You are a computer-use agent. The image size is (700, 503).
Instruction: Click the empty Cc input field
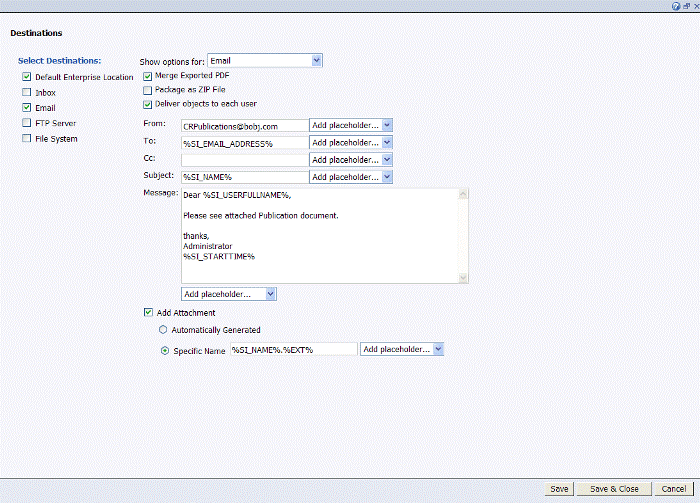pyautogui.click(x=245, y=160)
